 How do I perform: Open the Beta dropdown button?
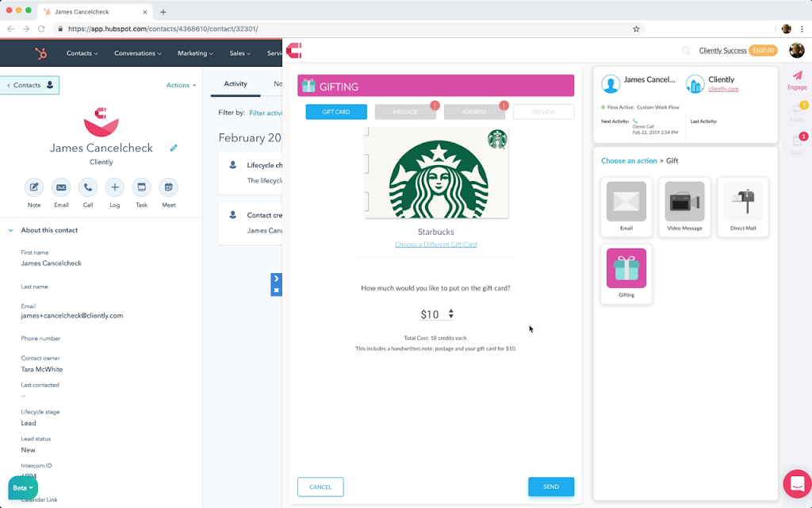point(23,488)
